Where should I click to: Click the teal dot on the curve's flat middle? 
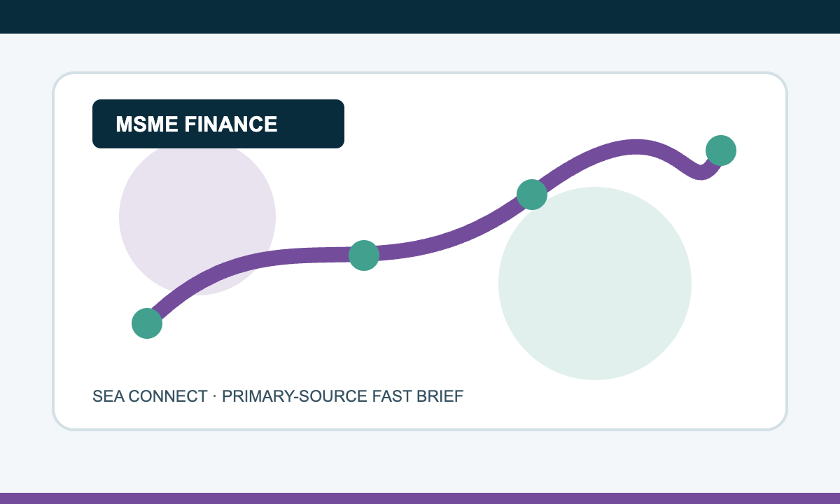364,255
